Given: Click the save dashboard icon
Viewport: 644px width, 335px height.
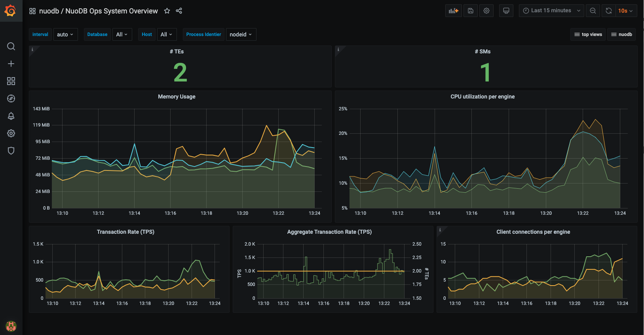Looking at the screenshot, I should click(x=470, y=11).
